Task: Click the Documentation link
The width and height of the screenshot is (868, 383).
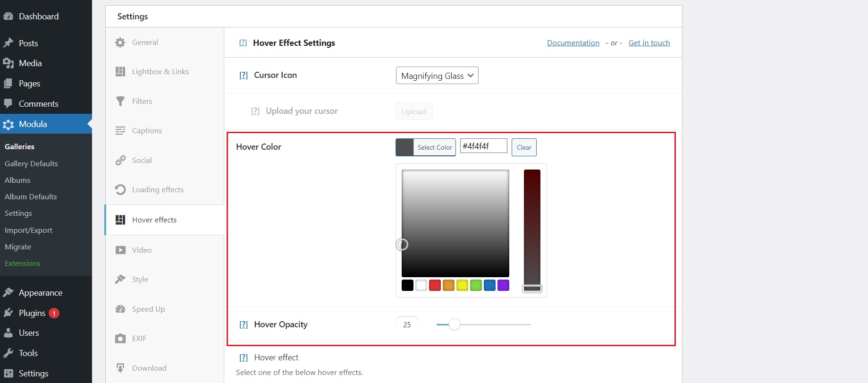Action: 573,43
